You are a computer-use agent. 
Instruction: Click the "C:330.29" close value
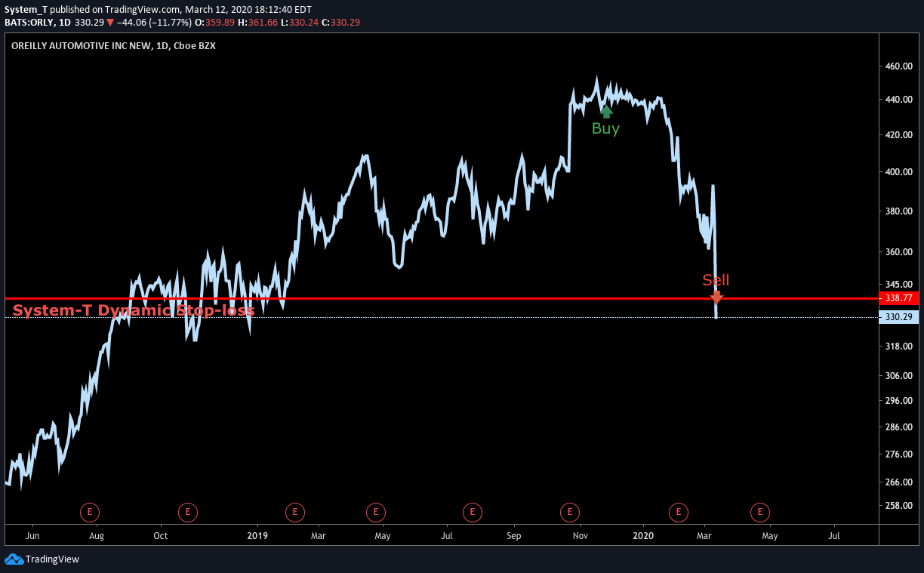tap(340, 23)
